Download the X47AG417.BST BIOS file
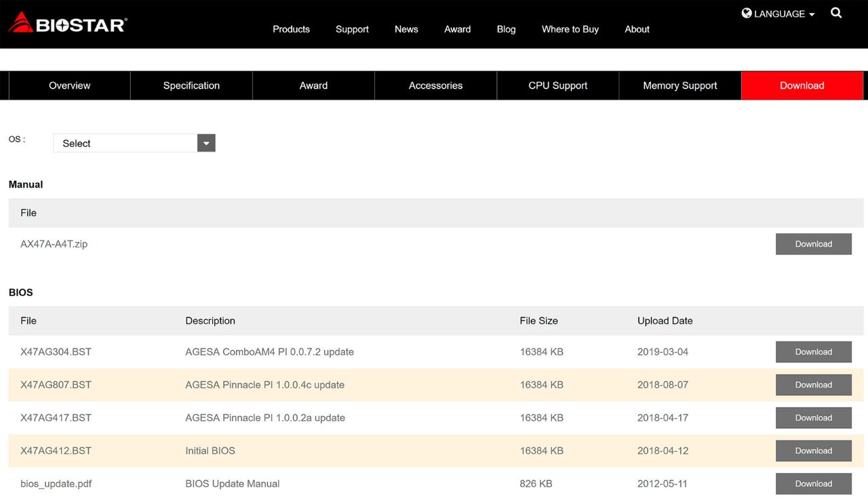Screen dimensions: 868x500 pos(814,417)
